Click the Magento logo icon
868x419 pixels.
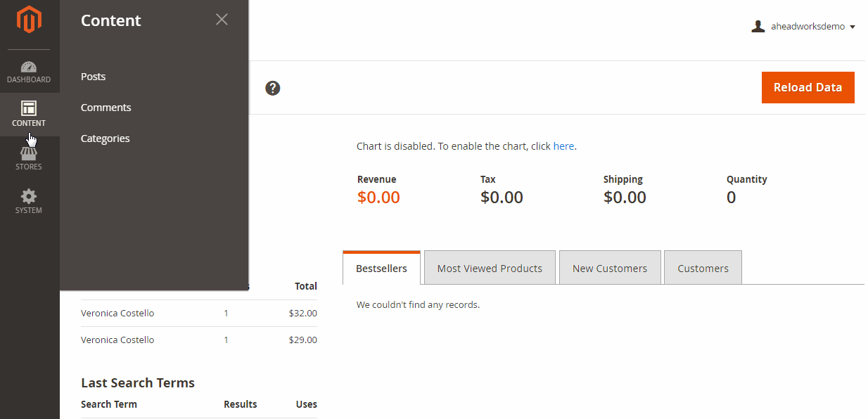(29, 20)
